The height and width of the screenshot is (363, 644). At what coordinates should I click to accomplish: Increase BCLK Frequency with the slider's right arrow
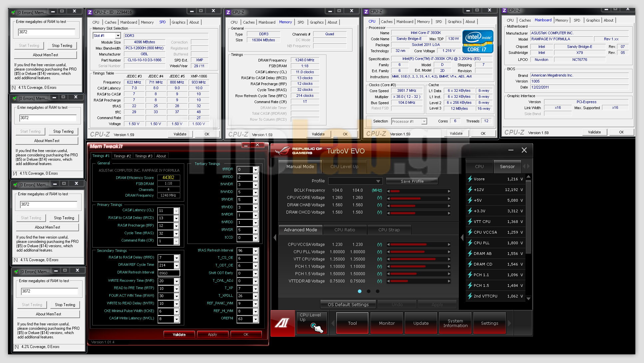449,191
